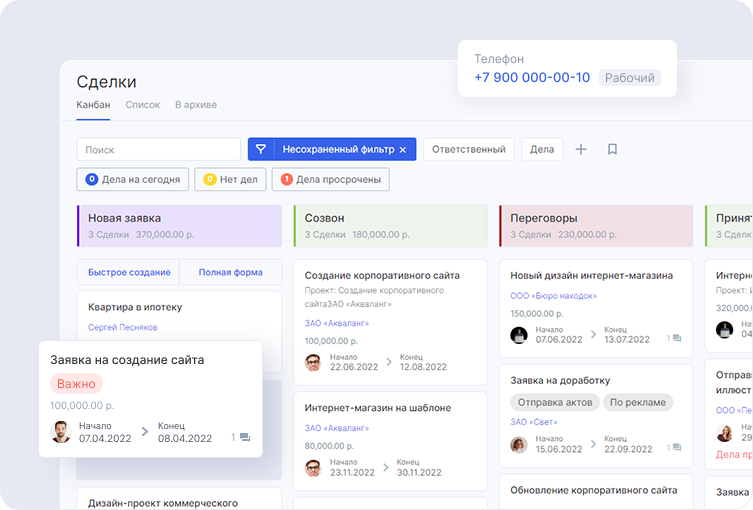Screen dimensions: 753x510
Task: Open the Дела filter dropdown
Action: coord(541,150)
